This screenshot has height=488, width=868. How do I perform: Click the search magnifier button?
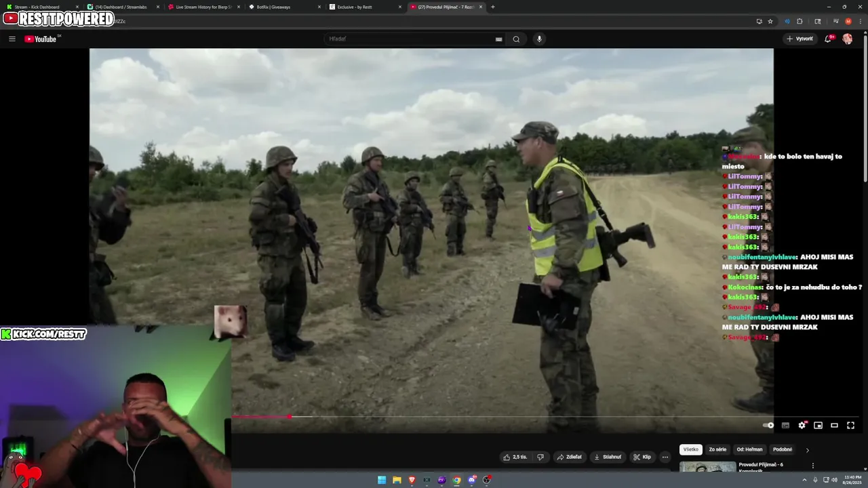516,39
